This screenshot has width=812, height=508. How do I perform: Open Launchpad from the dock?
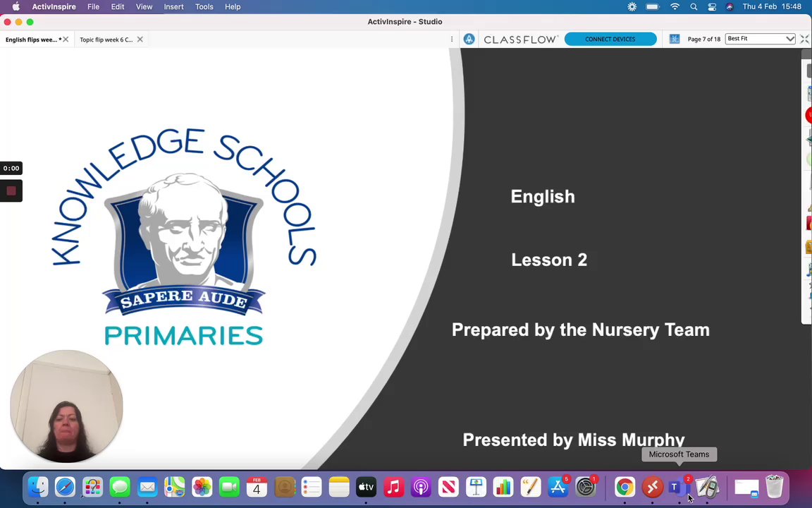(x=93, y=488)
